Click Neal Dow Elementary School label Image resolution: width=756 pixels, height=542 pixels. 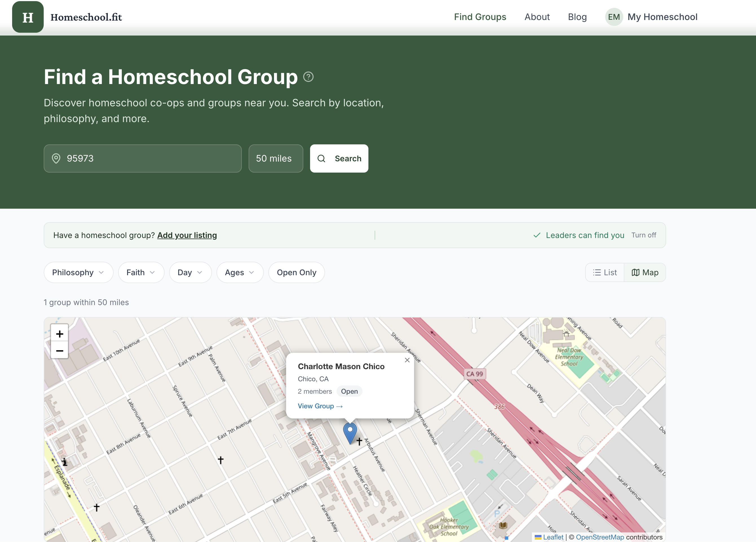569,357
